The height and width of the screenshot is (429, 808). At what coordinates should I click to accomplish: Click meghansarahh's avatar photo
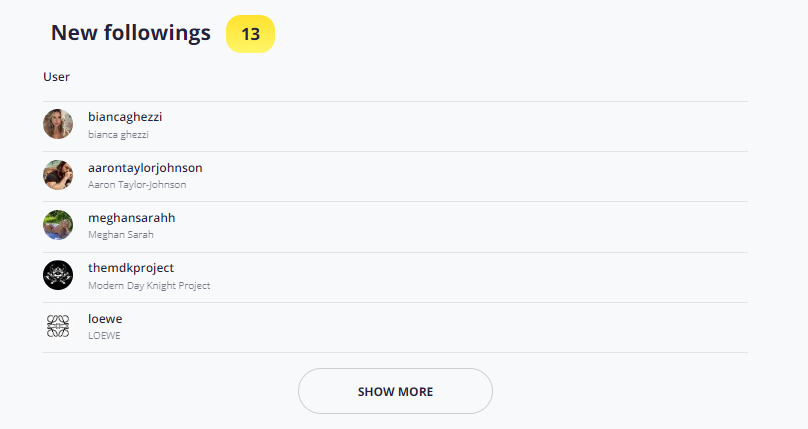tap(58, 225)
